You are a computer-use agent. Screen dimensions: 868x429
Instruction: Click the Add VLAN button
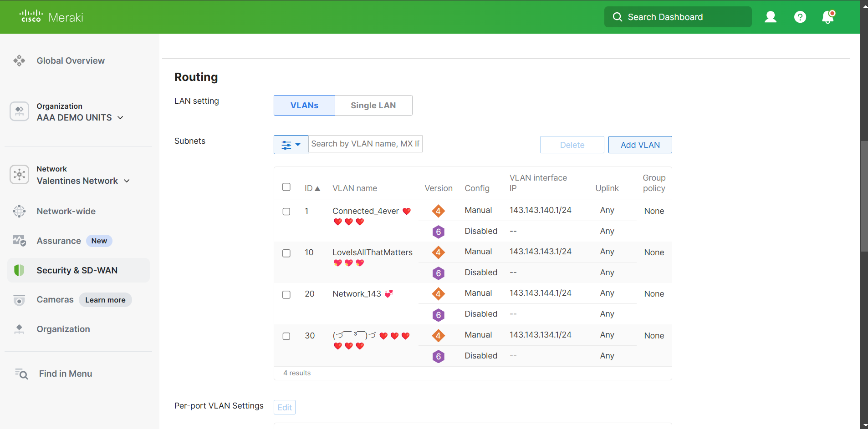(x=639, y=144)
